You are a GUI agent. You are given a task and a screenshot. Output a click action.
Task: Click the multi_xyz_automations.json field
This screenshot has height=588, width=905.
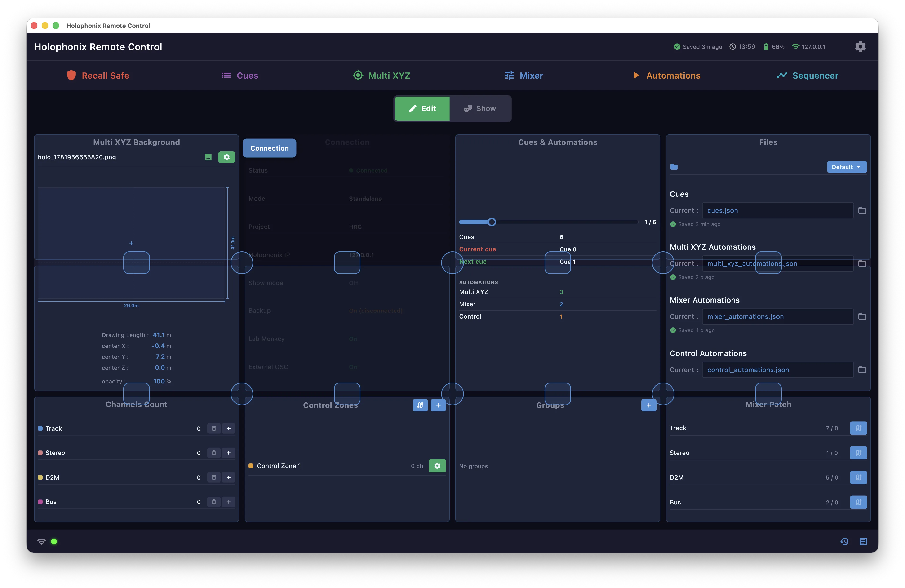tap(778, 263)
